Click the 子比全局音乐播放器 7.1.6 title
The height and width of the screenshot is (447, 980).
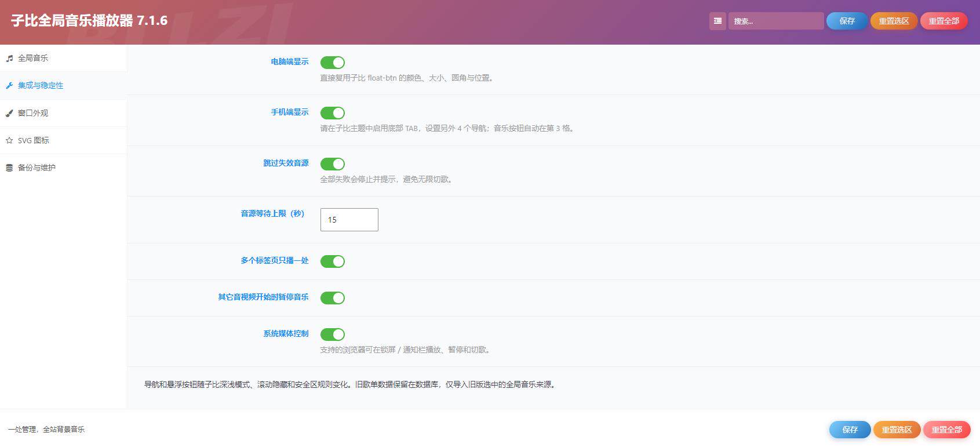(89, 21)
